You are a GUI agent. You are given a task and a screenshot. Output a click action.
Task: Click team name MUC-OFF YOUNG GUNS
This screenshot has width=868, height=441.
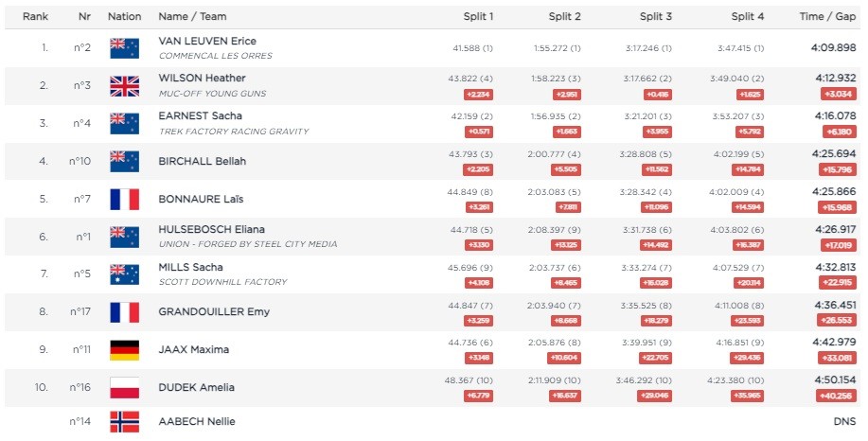[x=213, y=94]
